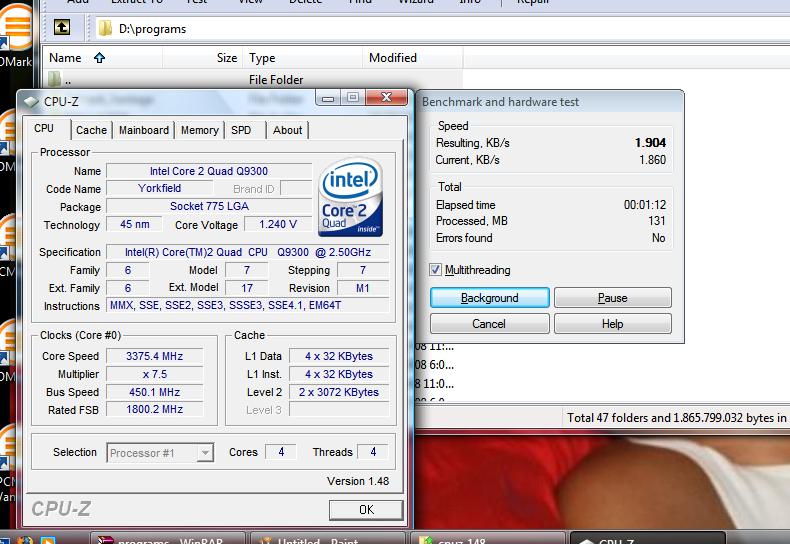Click the L1 Inst. value 4 x 32 KBytes

(339, 374)
